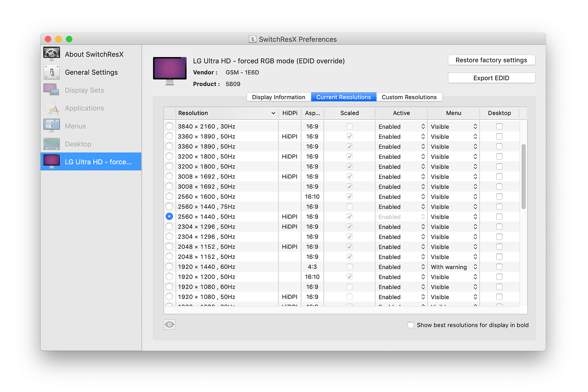Viewport: 588px width, 392px height.
Task: Close the SwitchResX Preferences window
Action: pyautogui.click(x=48, y=39)
